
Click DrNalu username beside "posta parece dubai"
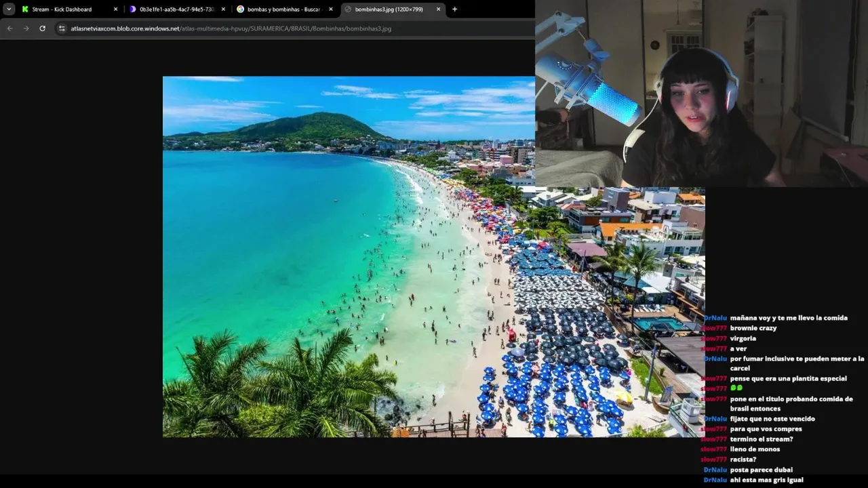pyautogui.click(x=715, y=470)
